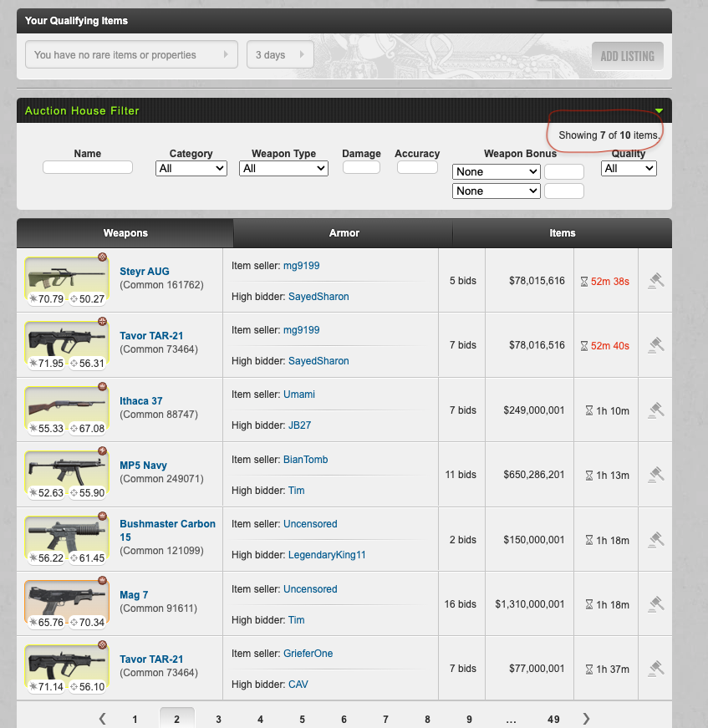Switch to the Items tab
This screenshot has height=728, width=708.
[562, 233]
